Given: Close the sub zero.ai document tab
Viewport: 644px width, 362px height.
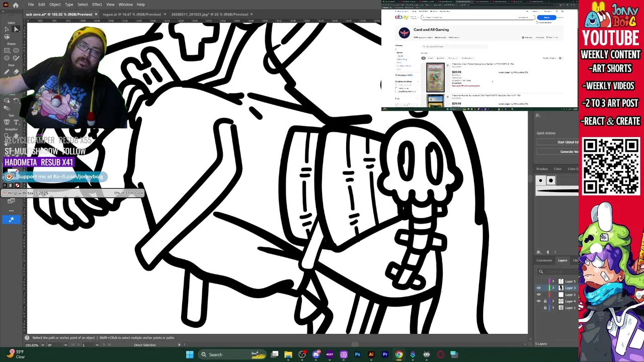Looking at the screenshot, I should click(96, 14).
